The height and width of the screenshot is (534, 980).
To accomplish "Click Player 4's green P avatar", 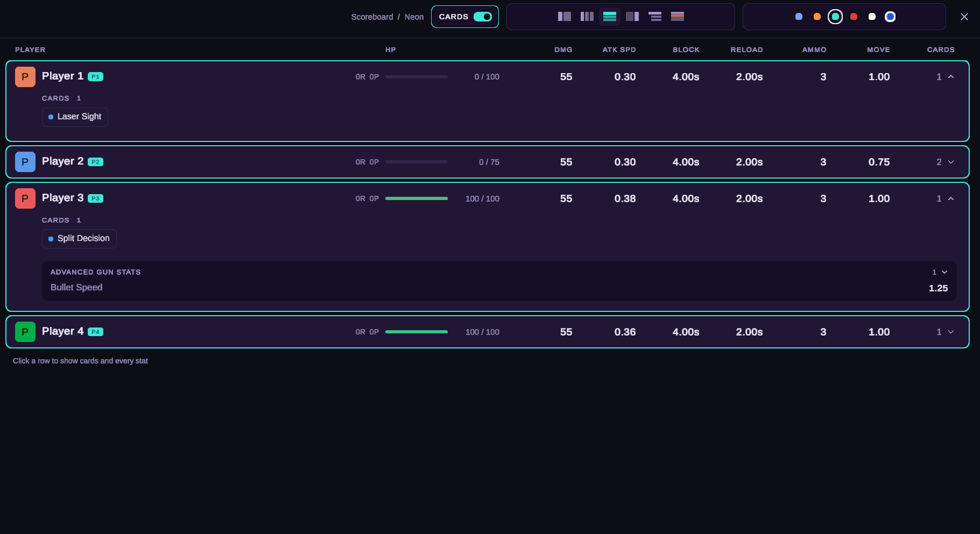I will click(x=25, y=332).
